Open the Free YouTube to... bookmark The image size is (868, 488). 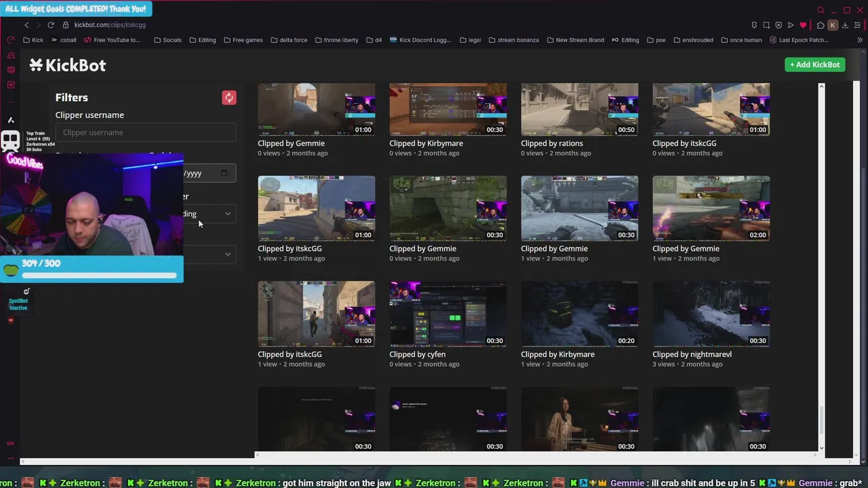[112, 40]
